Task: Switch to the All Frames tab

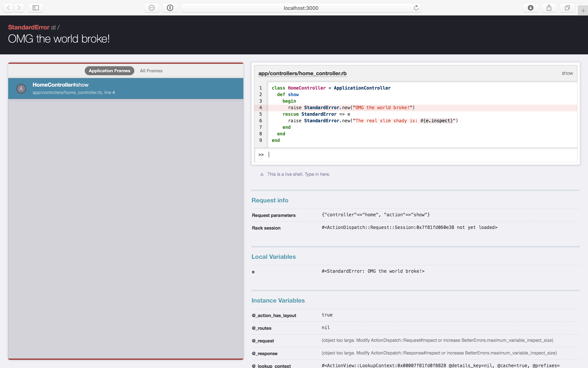Action: coord(151,71)
